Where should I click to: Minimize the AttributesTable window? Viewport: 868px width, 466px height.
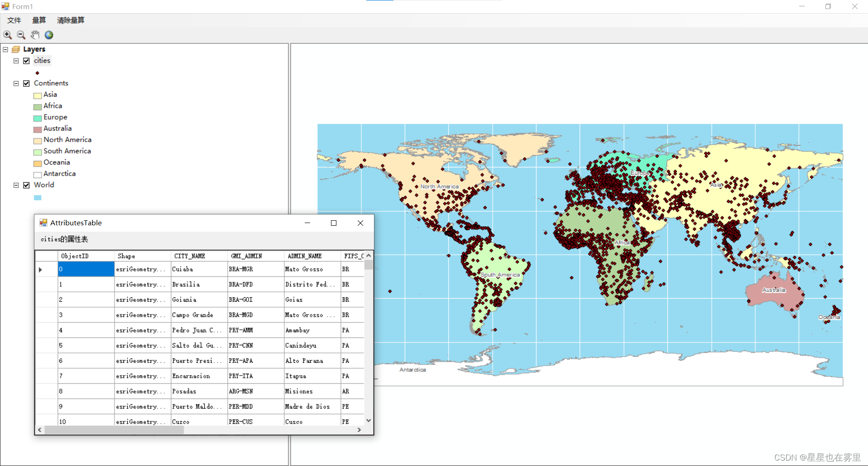pos(307,223)
